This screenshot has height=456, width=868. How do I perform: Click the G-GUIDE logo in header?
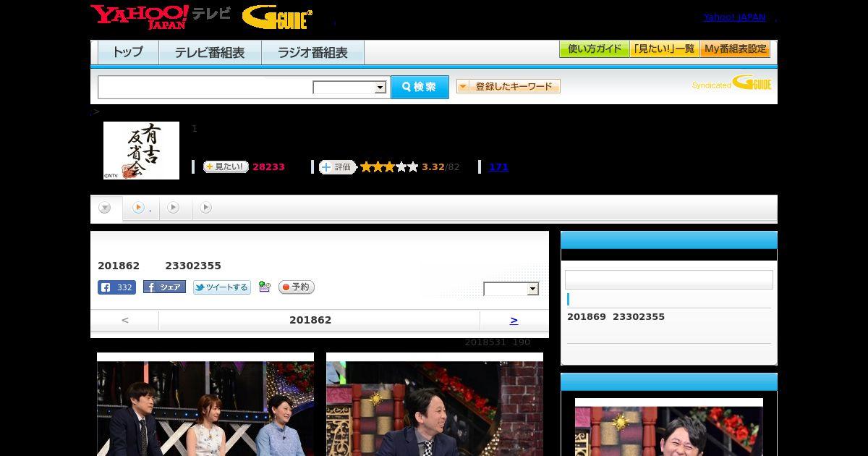[277, 17]
